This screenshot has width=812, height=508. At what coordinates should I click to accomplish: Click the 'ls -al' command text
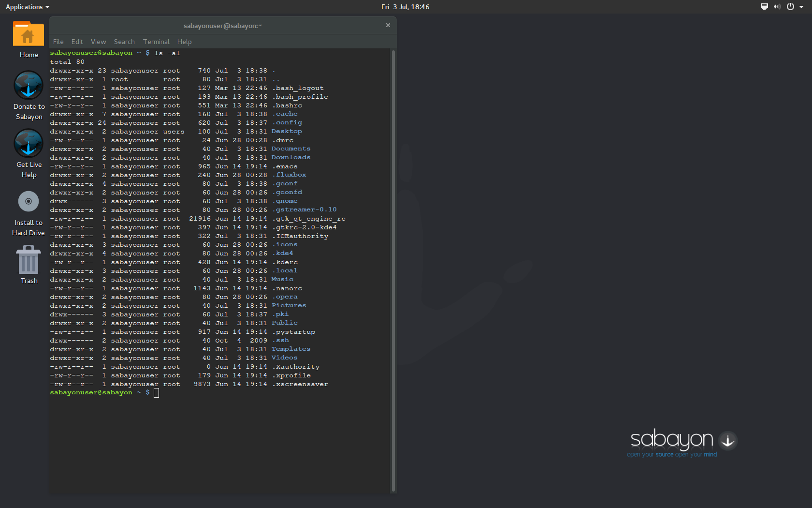[167, 53]
